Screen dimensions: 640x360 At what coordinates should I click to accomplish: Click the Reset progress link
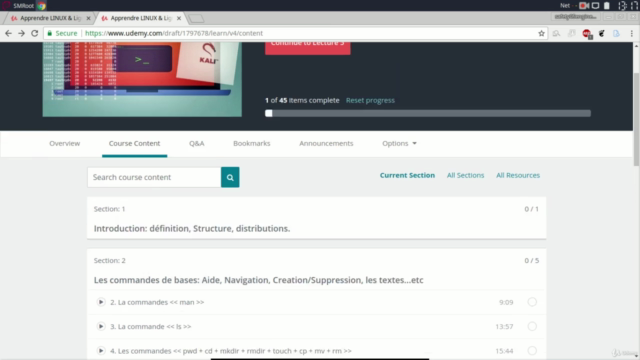point(370,100)
